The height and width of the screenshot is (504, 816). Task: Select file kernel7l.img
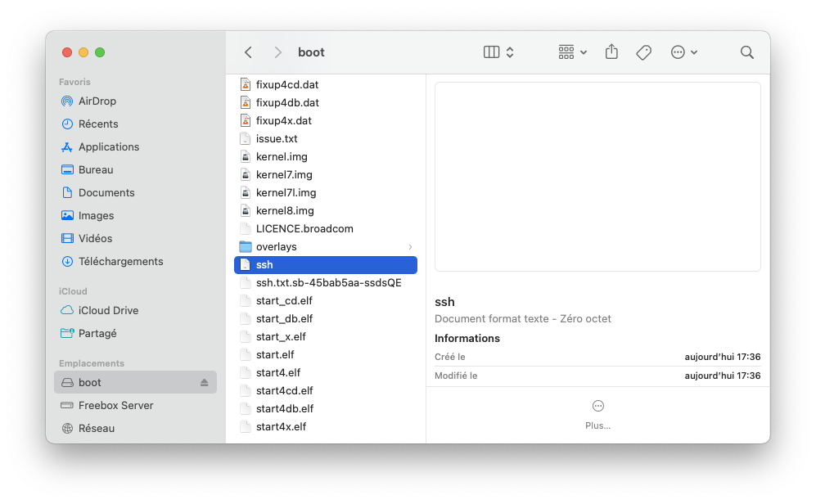[326, 192]
